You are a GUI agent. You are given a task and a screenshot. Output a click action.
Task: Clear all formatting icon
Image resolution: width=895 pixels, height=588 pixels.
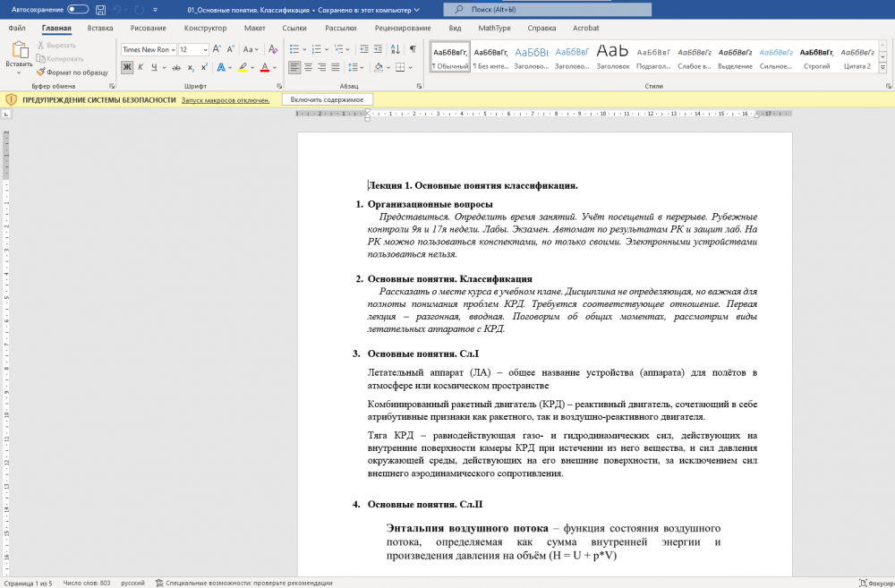click(273, 49)
